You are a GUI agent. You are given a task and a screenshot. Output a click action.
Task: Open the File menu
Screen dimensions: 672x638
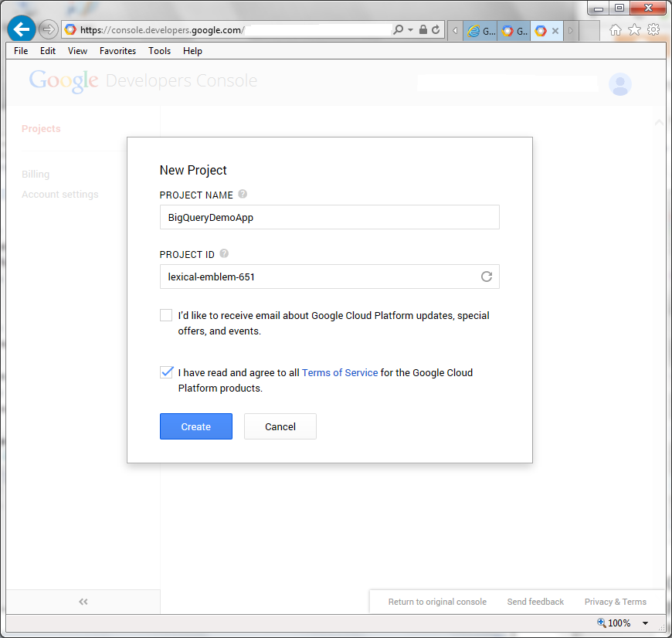pos(21,51)
